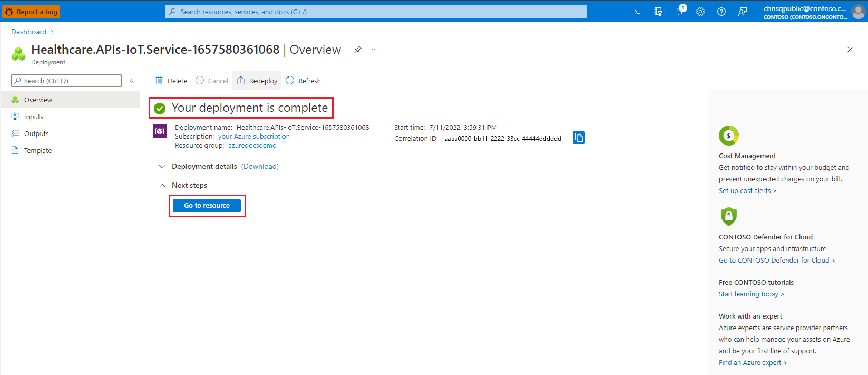
Task: Open the Feedback icon
Action: [x=743, y=12]
